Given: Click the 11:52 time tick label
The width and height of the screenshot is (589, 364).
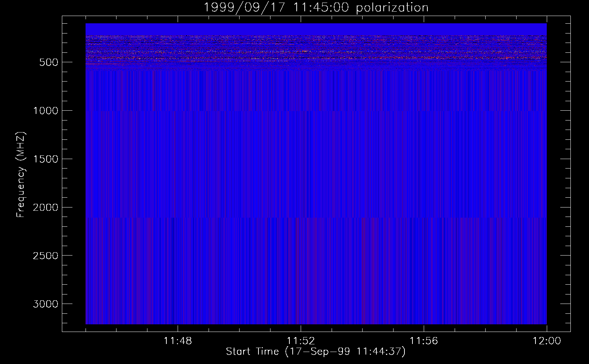Looking at the screenshot, I should coord(301,341).
